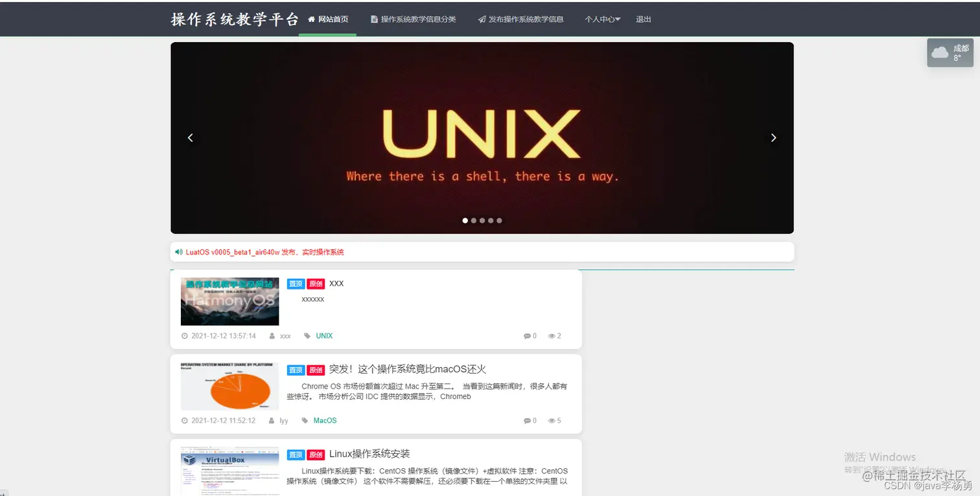Click clock icon beside 2021-12-12 11:52:12

click(185, 421)
